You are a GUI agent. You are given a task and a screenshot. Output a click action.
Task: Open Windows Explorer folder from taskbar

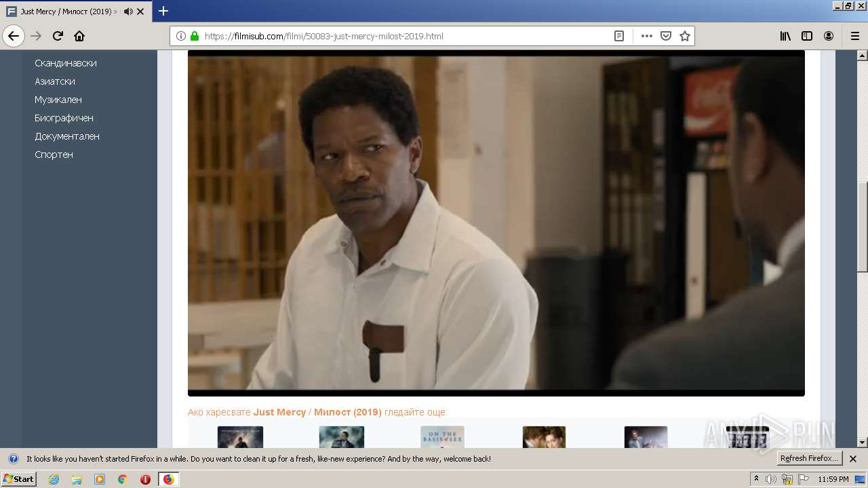(x=77, y=479)
